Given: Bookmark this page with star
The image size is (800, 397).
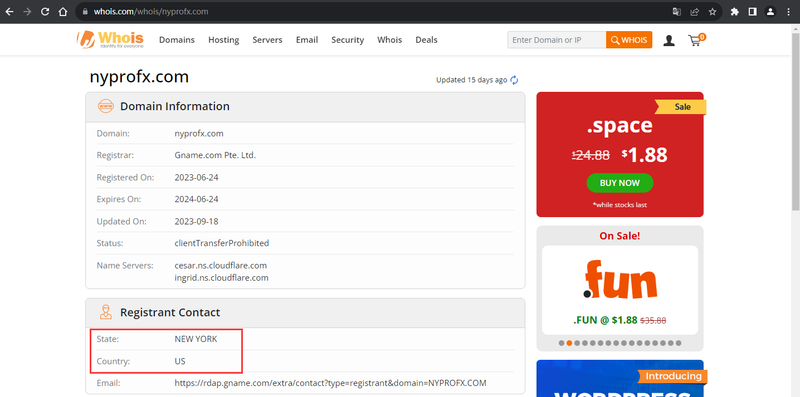Looking at the screenshot, I should pyautogui.click(x=712, y=11).
